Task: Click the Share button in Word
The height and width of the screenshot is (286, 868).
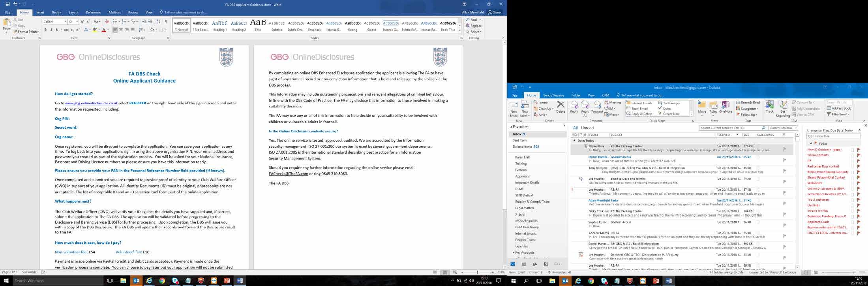Action: click(x=495, y=13)
